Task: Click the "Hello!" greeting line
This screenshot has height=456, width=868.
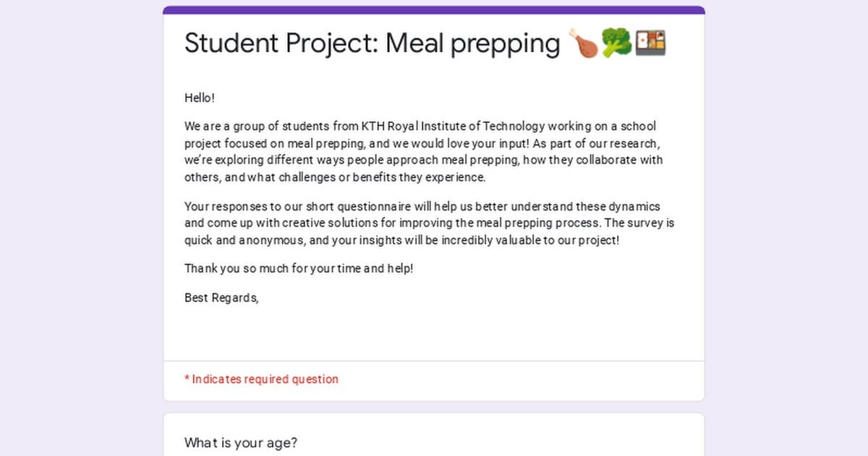Action: coord(200,98)
